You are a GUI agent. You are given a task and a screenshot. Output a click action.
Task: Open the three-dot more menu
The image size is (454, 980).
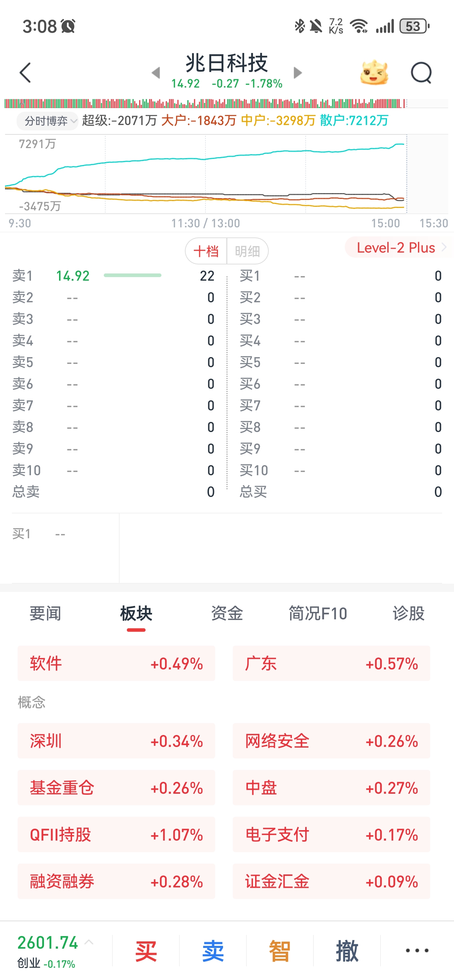417,950
